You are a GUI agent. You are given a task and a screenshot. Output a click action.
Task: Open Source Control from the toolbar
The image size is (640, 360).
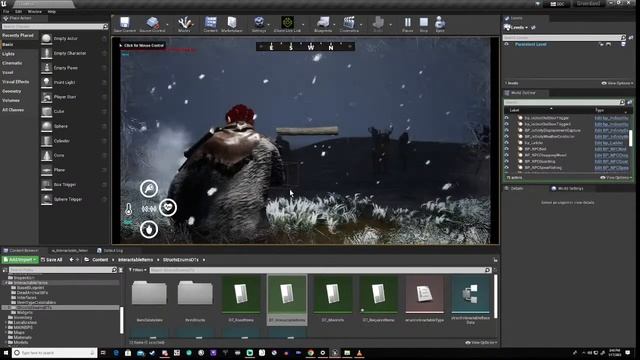pyautogui.click(x=152, y=24)
